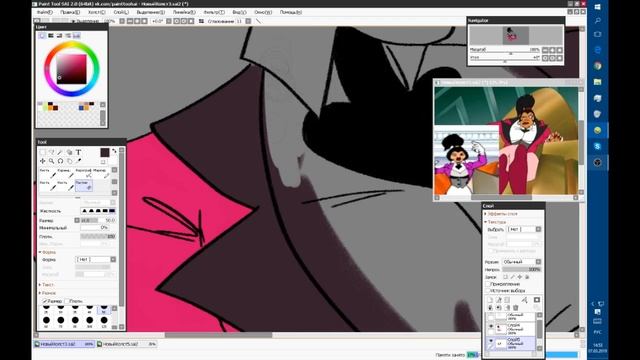
Task: Create a new layer folder
Action: [x=507, y=300]
